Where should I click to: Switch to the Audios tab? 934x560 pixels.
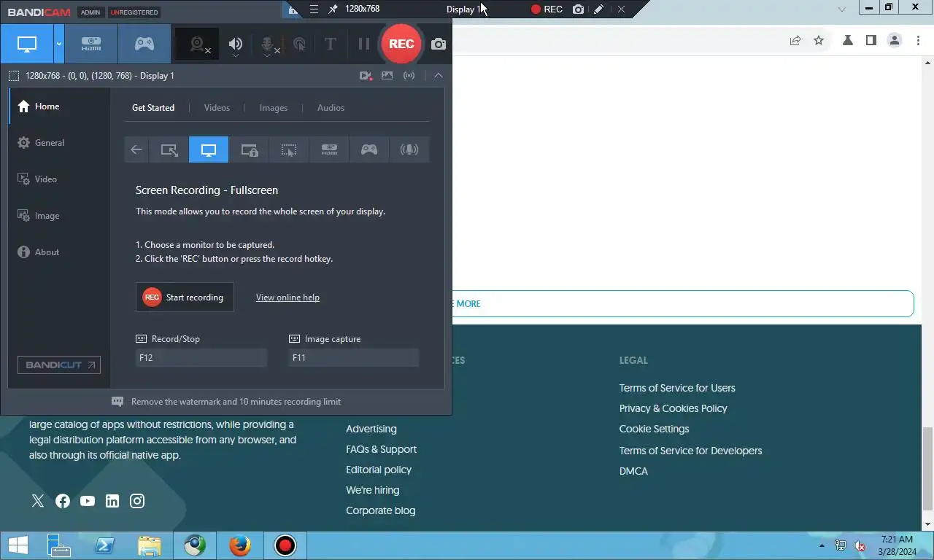pos(331,108)
